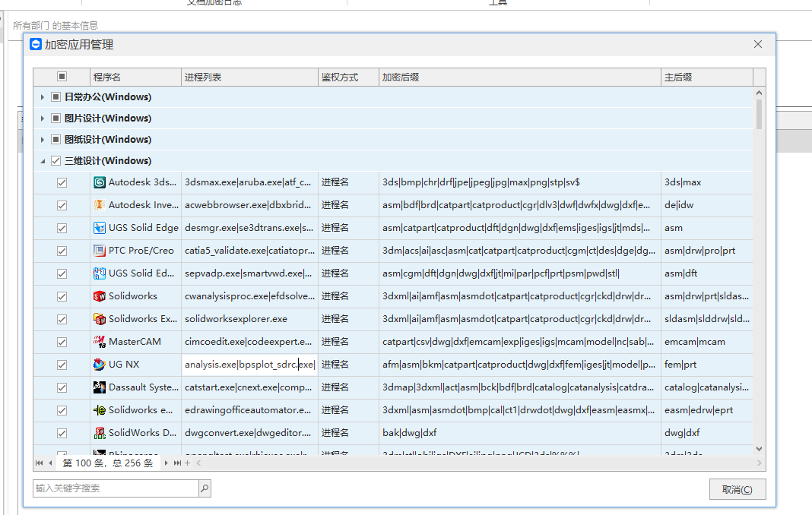Click the Solidworks eDrawings program icon
The height and width of the screenshot is (515, 812).
[x=100, y=410]
